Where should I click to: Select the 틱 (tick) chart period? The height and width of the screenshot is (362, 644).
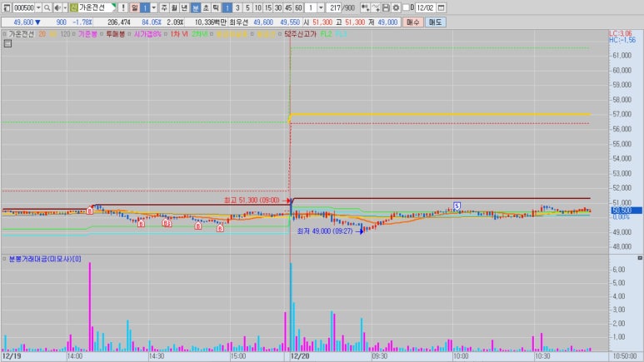pos(216,7)
